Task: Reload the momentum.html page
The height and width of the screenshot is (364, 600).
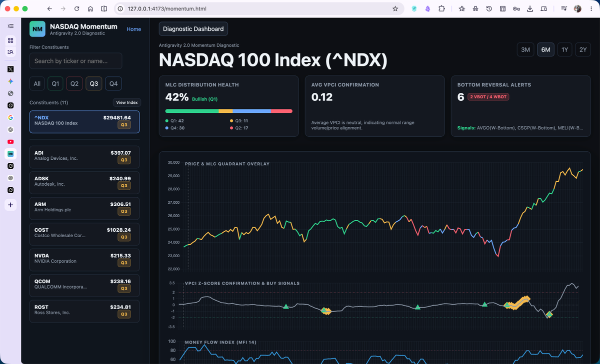Action: pyautogui.click(x=76, y=8)
